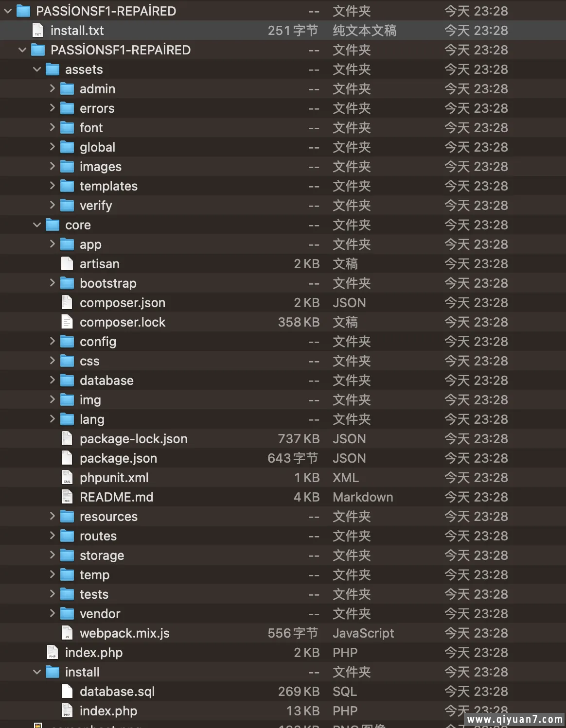Click the README.md file icon
This screenshot has width=566, height=728.
pos(67,497)
